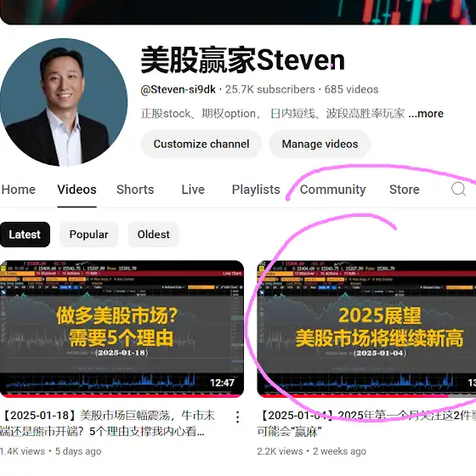
Task: Click the red watch progress bar on first video
Action: click(122, 395)
